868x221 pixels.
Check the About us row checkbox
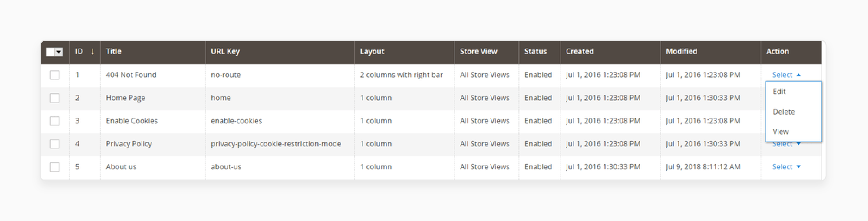coord(55,167)
